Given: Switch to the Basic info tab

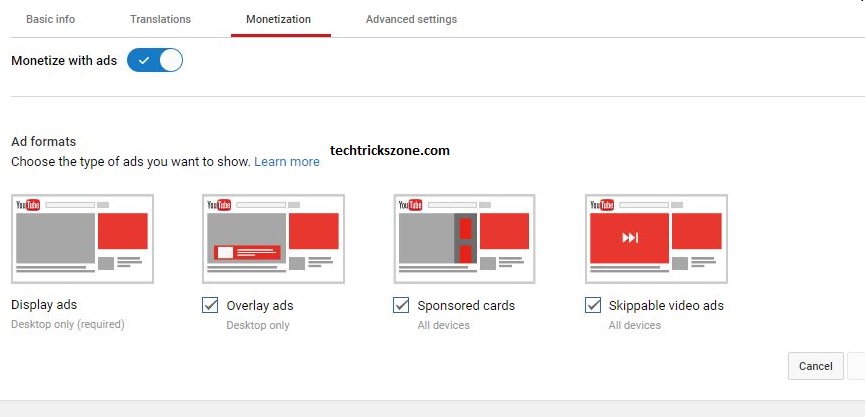Looking at the screenshot, I should tap(50, 19).
